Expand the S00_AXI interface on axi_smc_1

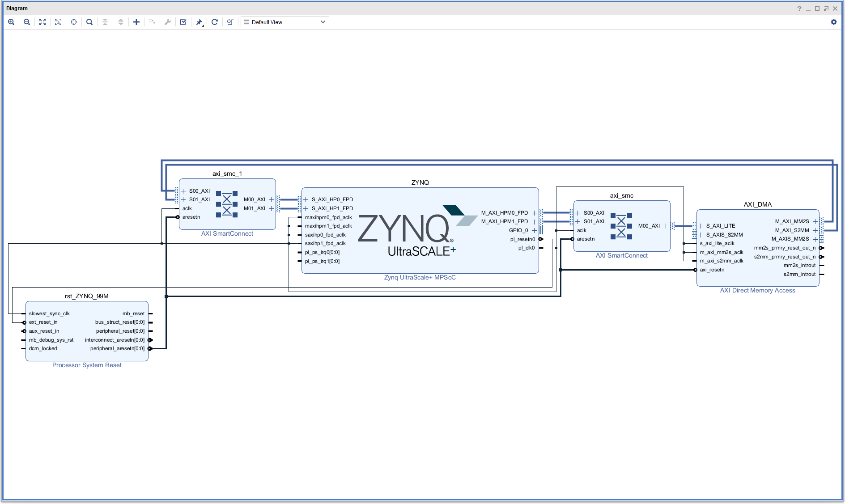click(183, 191)
